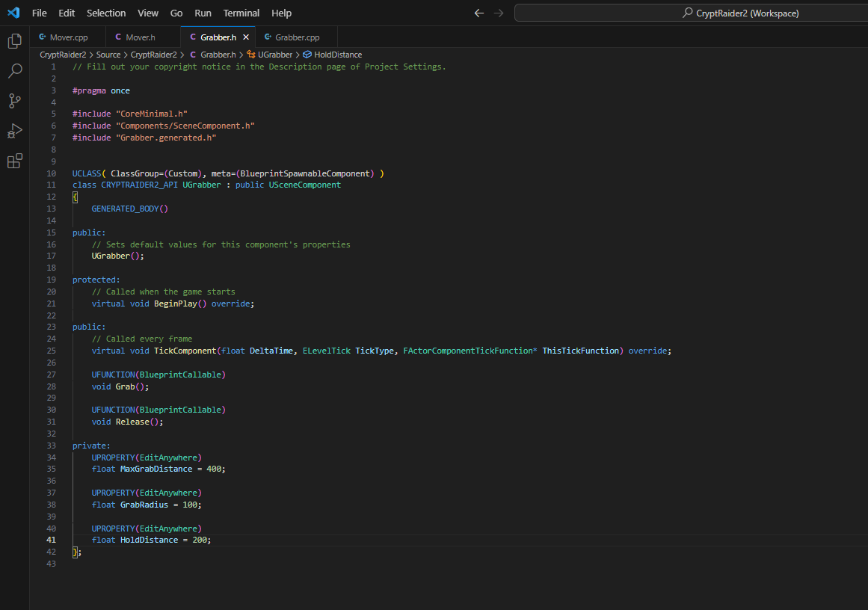
Task: Navigate forward with the right arrow
Action: click(x=499, y=13)
